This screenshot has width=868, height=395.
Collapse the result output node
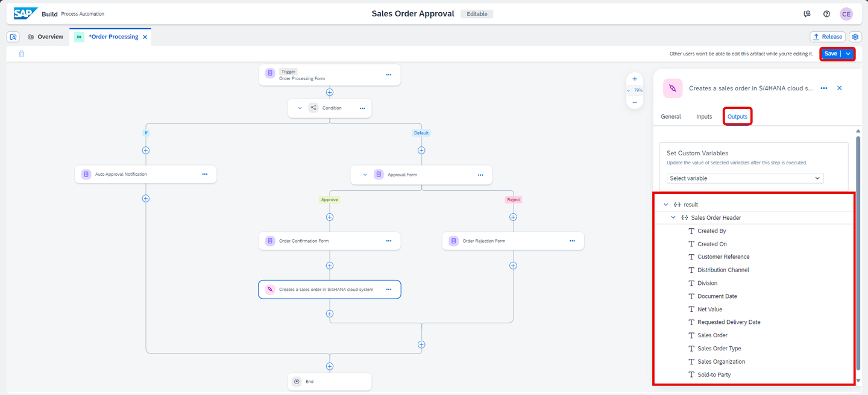pos(666,205)
